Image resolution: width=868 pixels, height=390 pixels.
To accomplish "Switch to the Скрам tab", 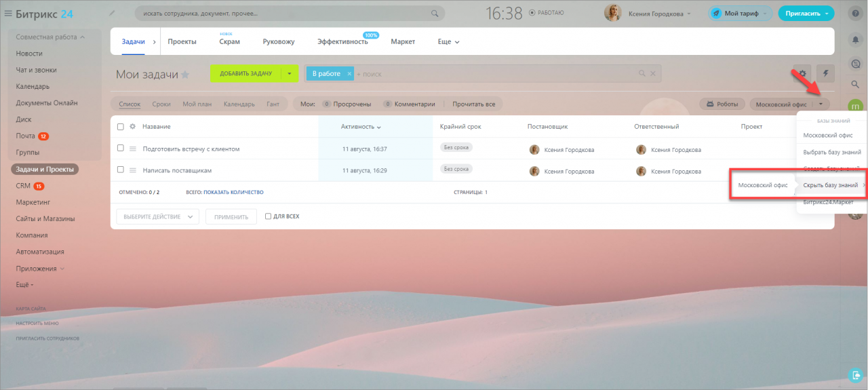I will (x=229, y=41).
